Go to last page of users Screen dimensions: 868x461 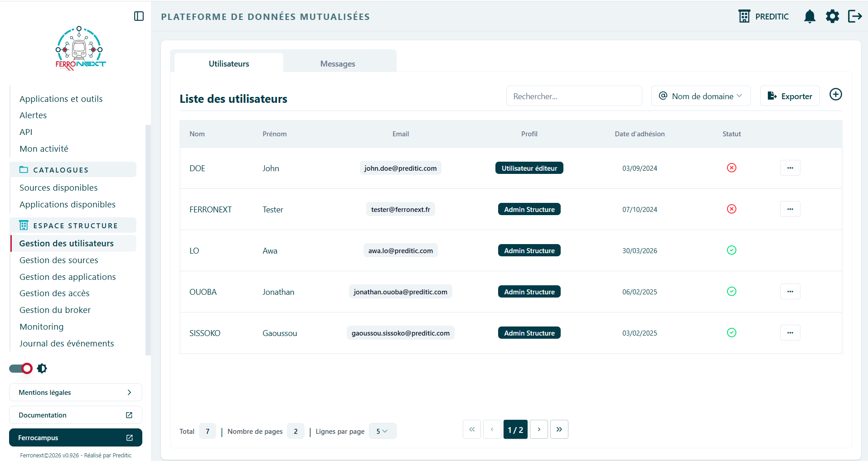(x=559, y=429)
